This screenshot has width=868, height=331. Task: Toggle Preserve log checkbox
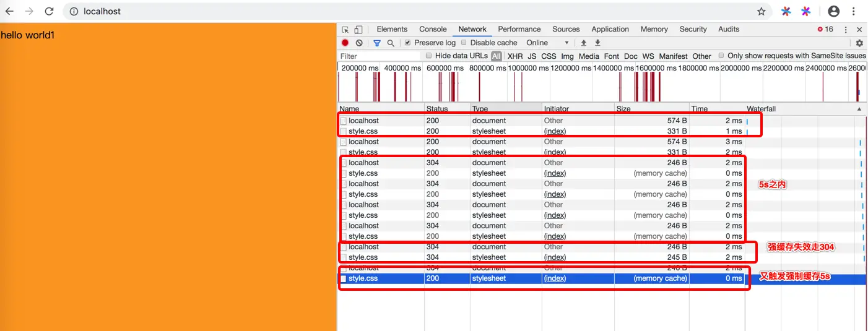click(x=407, y=43)
